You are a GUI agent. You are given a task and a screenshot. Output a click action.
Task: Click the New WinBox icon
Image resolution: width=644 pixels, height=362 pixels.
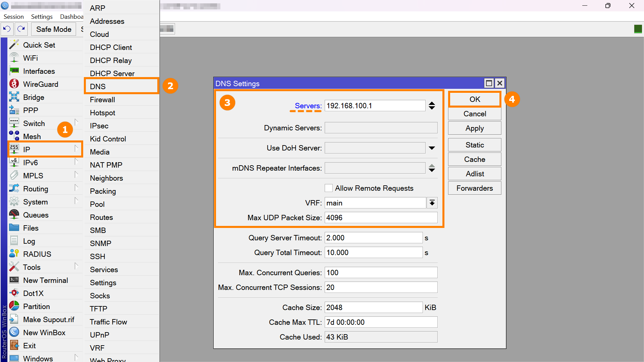tap(14, 333)
